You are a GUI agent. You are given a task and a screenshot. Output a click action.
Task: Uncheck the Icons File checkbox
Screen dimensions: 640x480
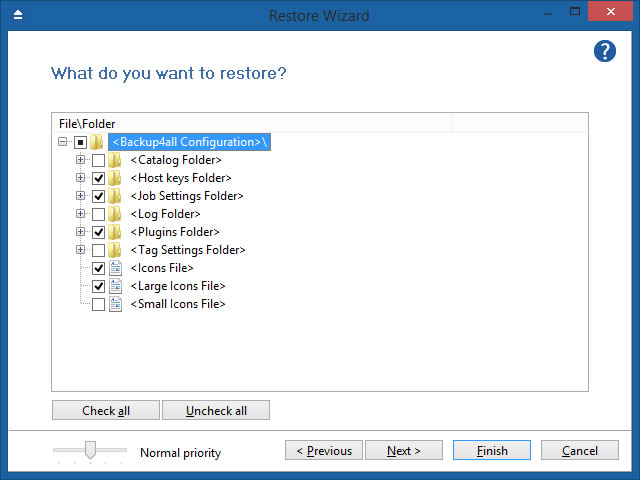tap(98, 268)
